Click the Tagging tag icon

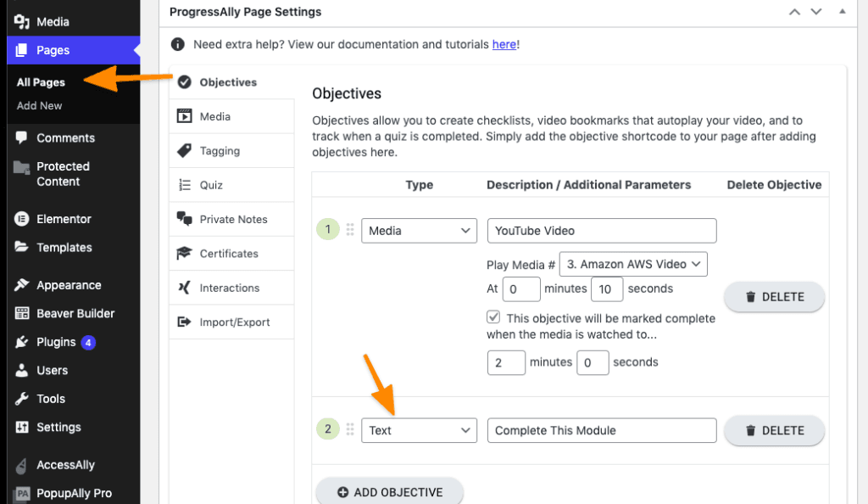(x=184, y=151)
